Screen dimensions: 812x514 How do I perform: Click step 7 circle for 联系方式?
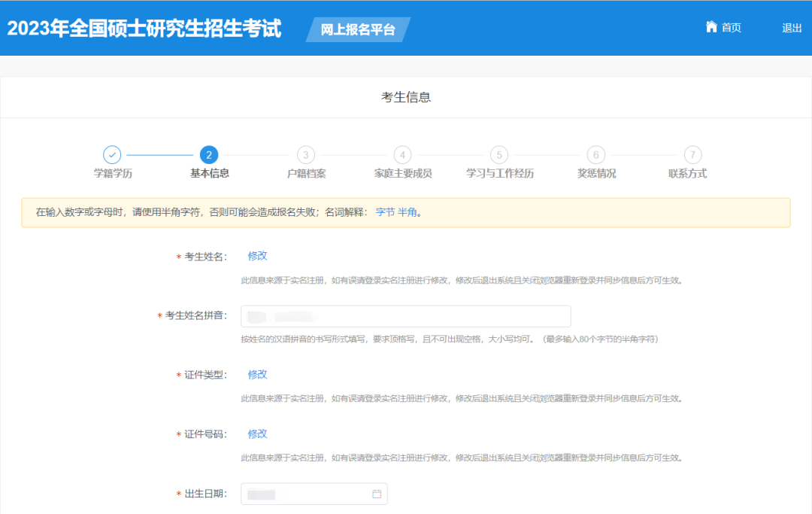693,154
